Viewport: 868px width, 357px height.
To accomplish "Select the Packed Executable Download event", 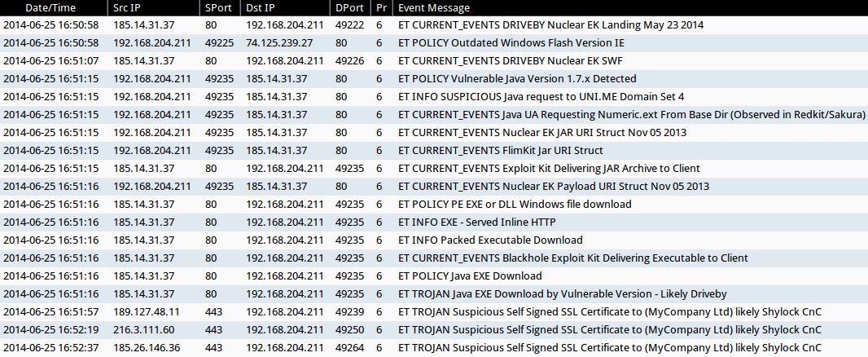I will (x=490, y=240).
